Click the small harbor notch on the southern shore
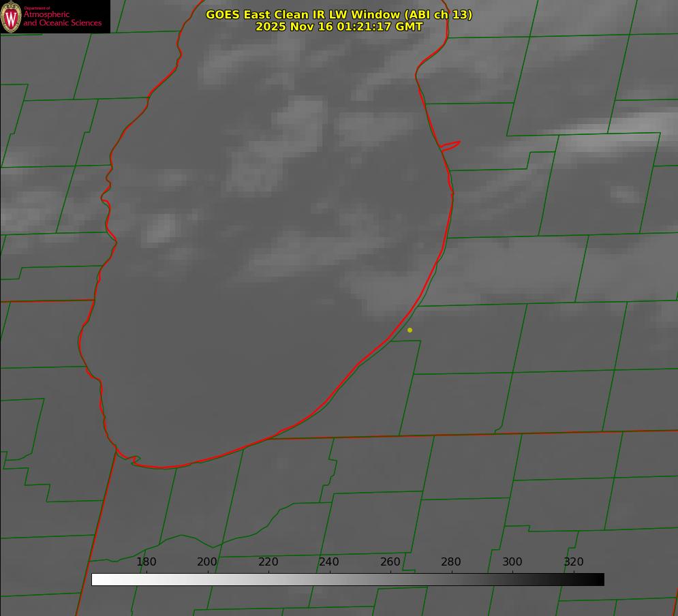 [135, 461]
